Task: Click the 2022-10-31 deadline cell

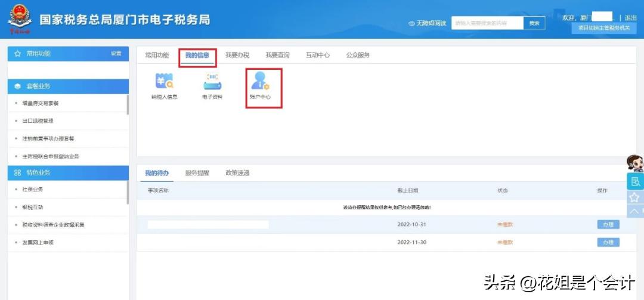Action: click(x=412, y=225)
